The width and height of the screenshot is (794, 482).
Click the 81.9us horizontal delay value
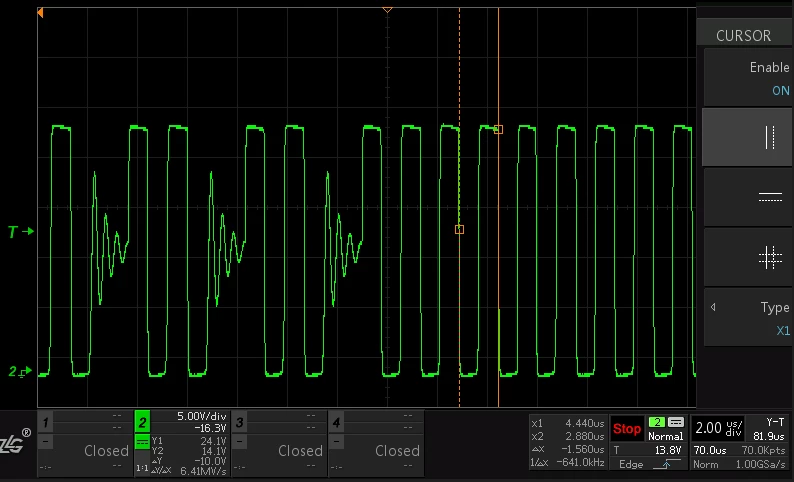pos(769,436)
